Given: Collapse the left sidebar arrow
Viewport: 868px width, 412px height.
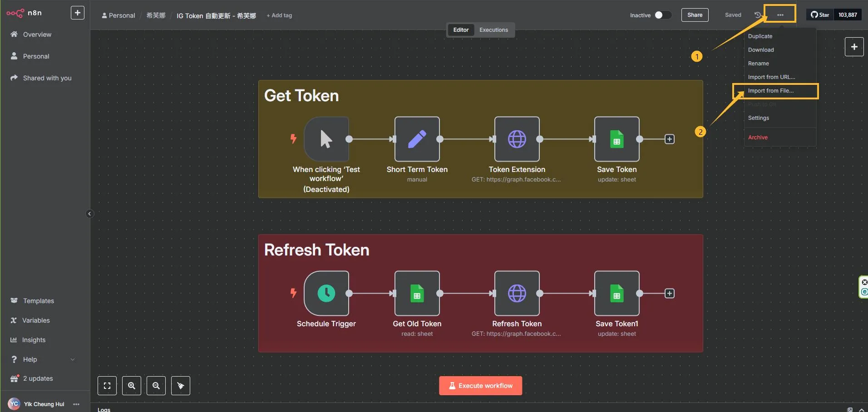Looking at the screenshot, I should pos(89,214).
